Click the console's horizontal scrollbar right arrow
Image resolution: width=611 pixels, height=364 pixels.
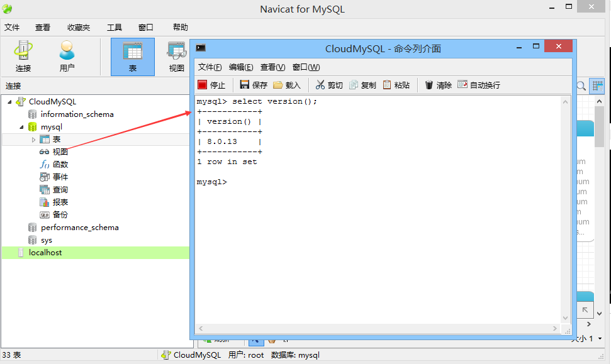(554, 329)
